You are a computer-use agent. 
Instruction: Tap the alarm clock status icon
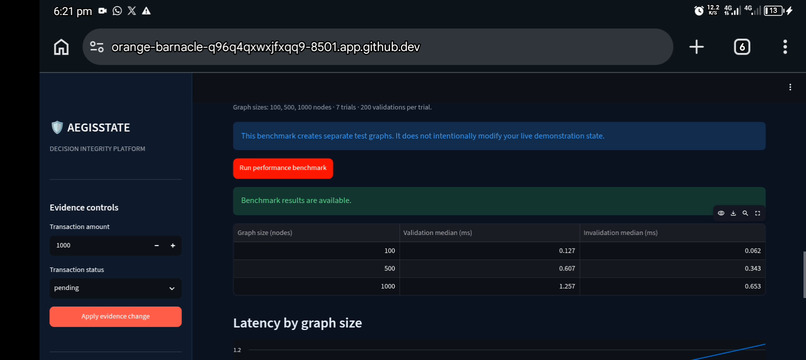coord(699,10)
